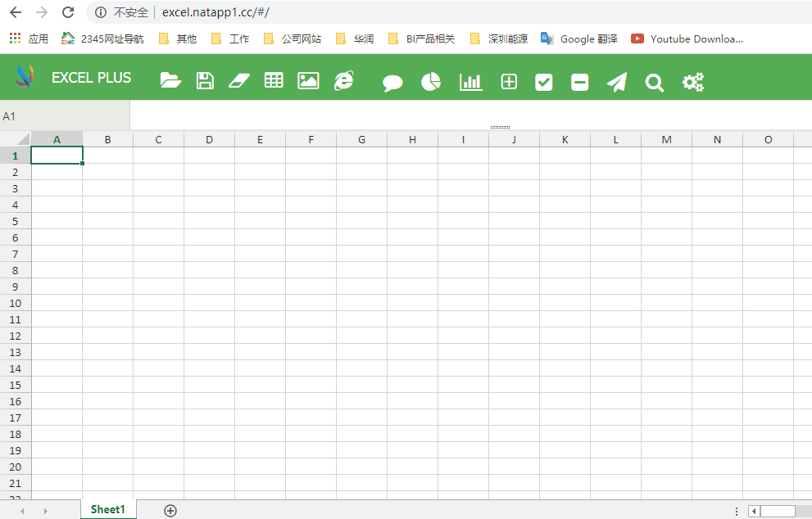Select column A header
This screenshot has width=812, height=519.
click(57, 139)
